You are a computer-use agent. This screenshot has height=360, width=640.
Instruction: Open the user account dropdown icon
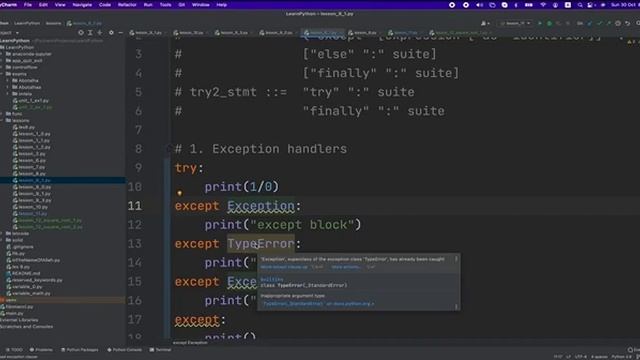coord(485,24)
